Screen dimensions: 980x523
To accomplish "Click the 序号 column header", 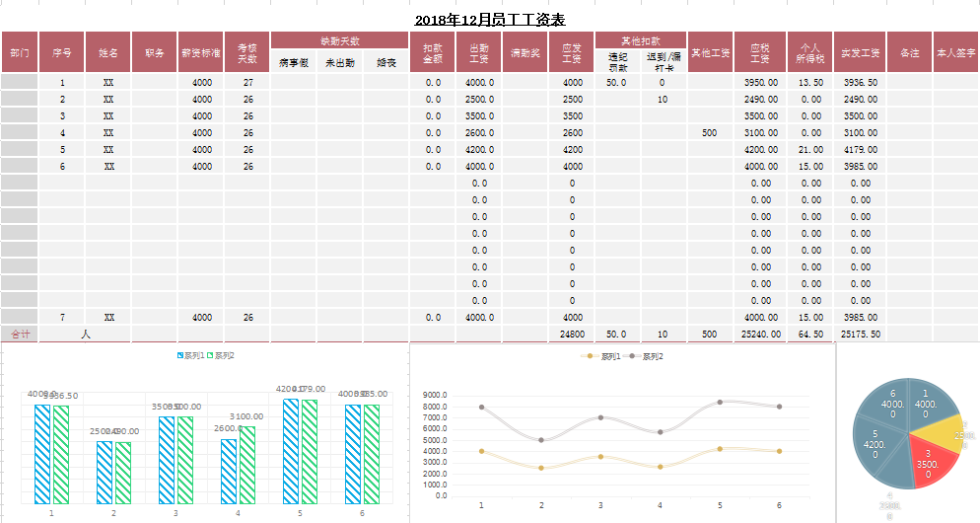I will click(x=61, y=52).
